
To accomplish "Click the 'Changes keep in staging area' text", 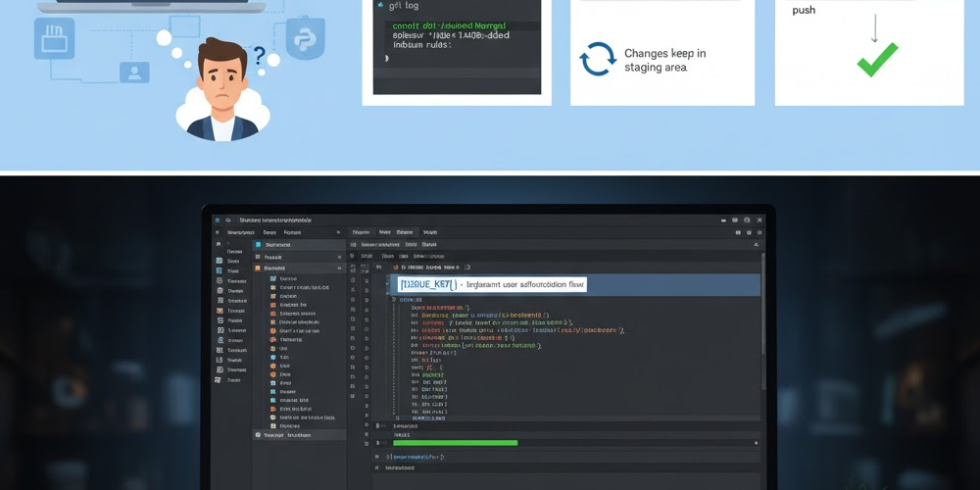I will [664, 61].
